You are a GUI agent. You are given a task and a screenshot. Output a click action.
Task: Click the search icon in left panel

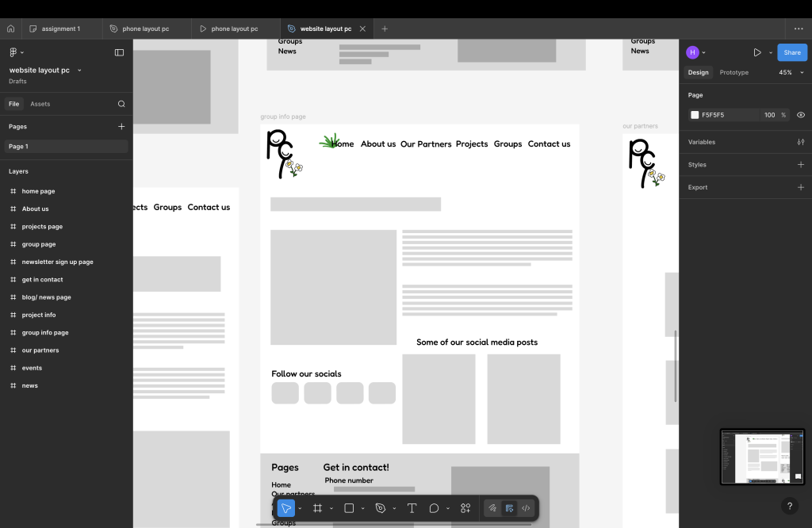(x=121, y=104)
